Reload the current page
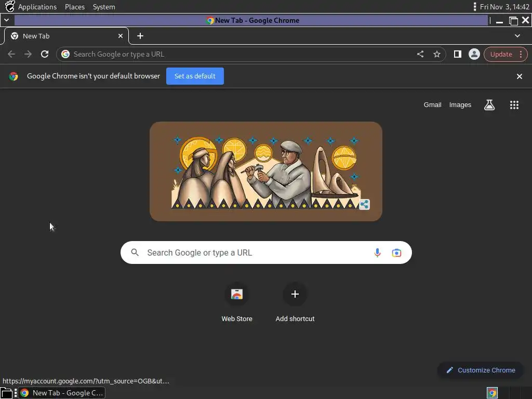The width and height of the screenshot is (532, 399). coord(45,54)
